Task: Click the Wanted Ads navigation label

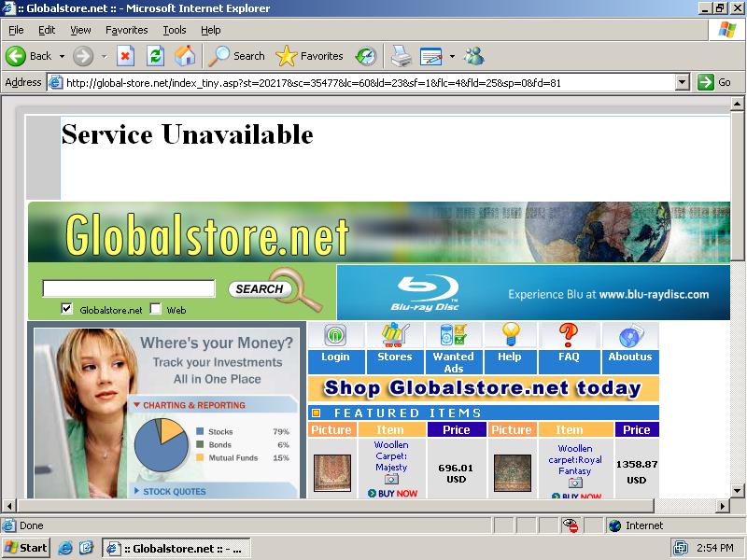Action: [454, 362]
